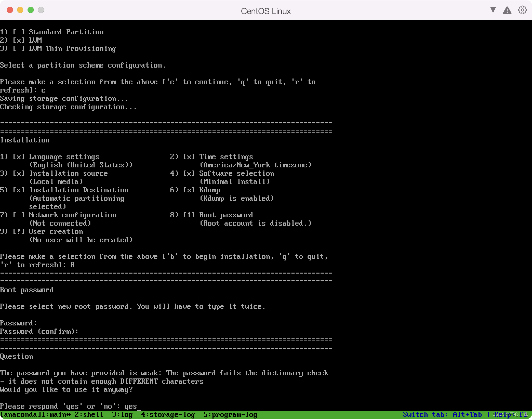The width and height of the screenshot is (532, 419).
Task: Switch to the 5:program-log tab
Action: pyautogui.click(x=230, y=415)
